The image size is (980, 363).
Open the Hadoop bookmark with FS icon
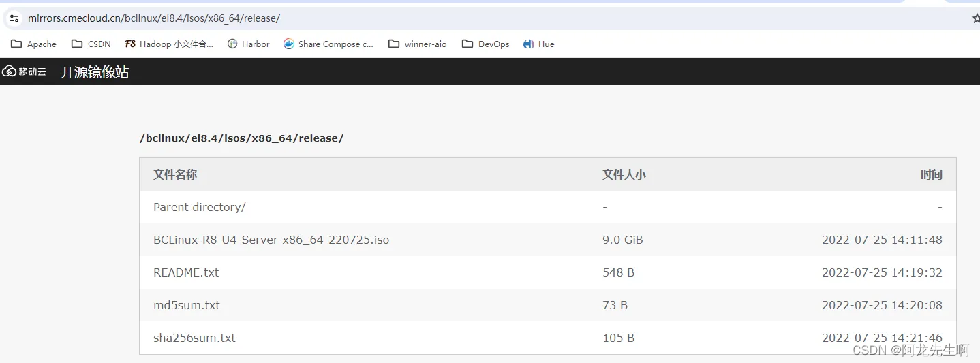169,44
